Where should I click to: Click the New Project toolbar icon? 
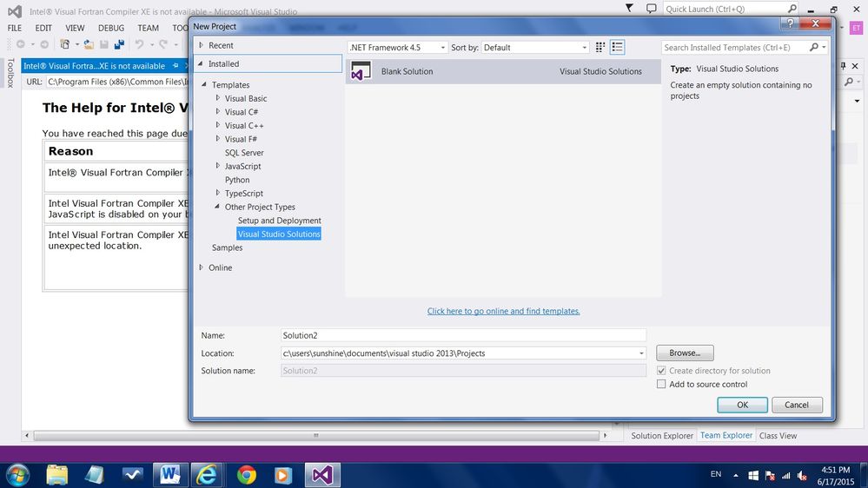[x=65, y=44]
